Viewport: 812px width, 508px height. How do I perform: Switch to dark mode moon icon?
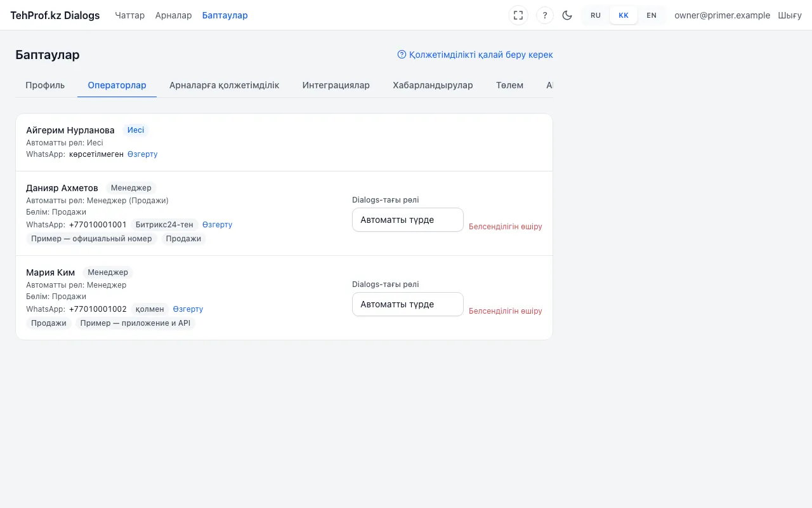tap(568, 15)
